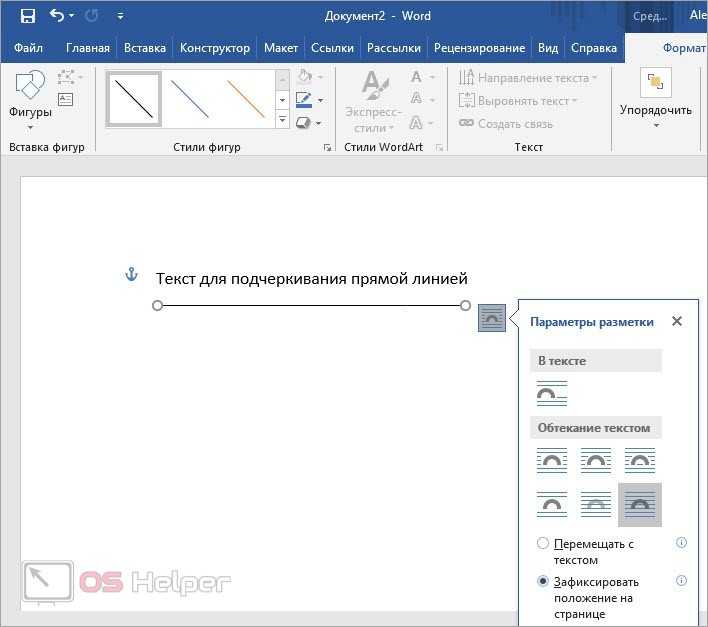Switch to the Главная tab
The height and width of the screenshot is (627, 708).
tap(88, 48)
